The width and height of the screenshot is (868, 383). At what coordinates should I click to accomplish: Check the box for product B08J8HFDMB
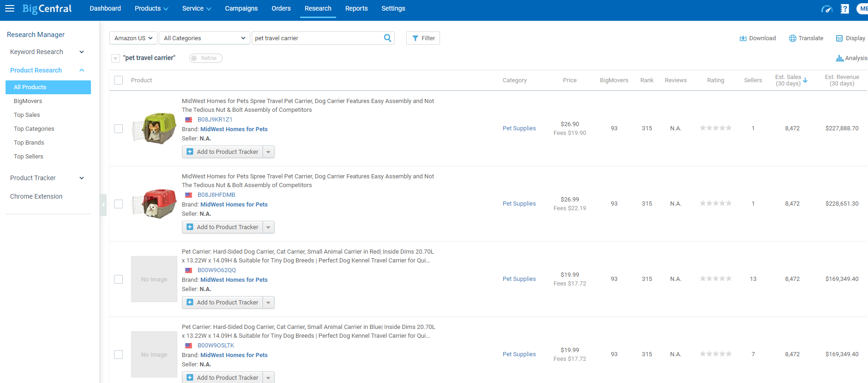click(119, 204)
